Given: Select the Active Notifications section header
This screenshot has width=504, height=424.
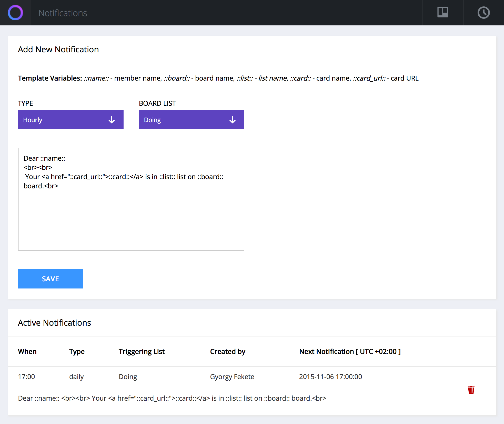Looking at the screenshot, I should tap(54, 323).
